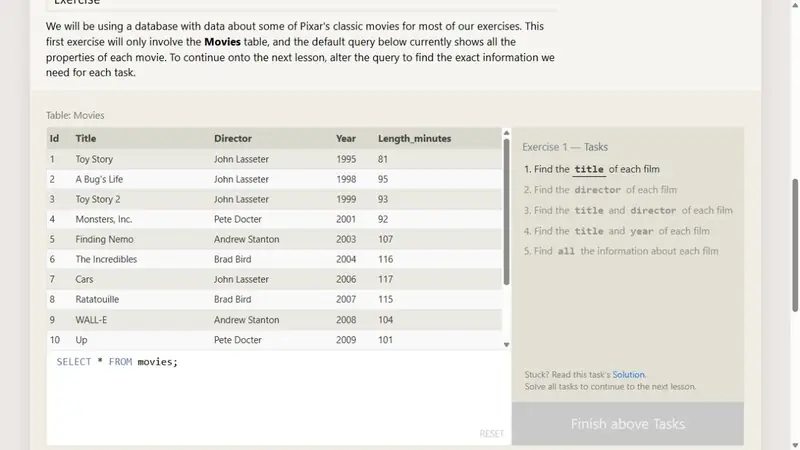800x450 pixels.
Task: Click the Title column header
Action: coord(86,138)
